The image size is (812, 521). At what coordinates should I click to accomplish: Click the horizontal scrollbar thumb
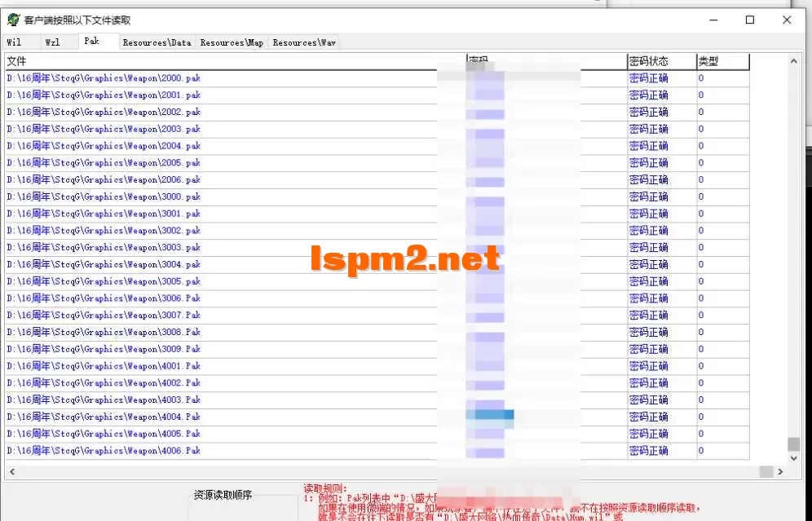click(x=766, y=472)
